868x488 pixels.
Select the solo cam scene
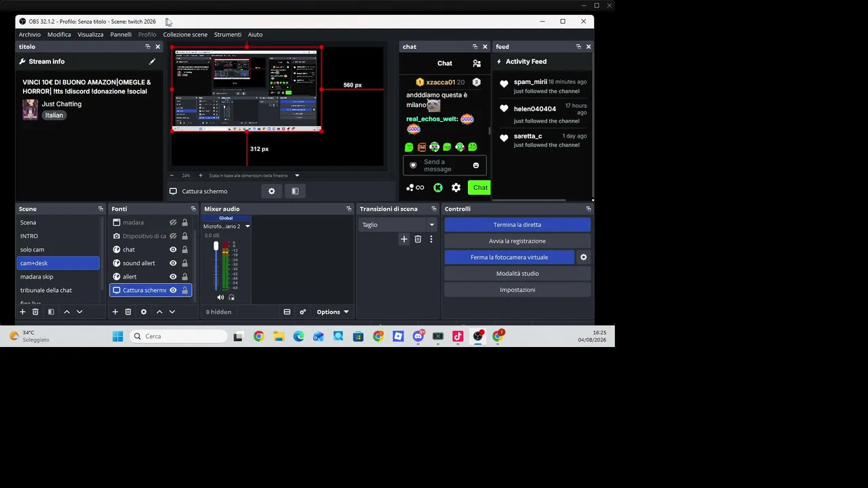pyautogui.click(x=58, y=249)
